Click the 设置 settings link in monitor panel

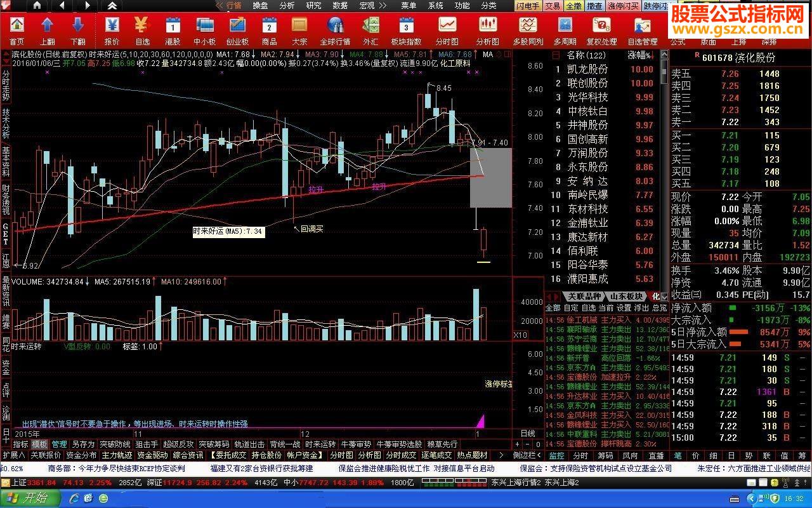point(624,307)
